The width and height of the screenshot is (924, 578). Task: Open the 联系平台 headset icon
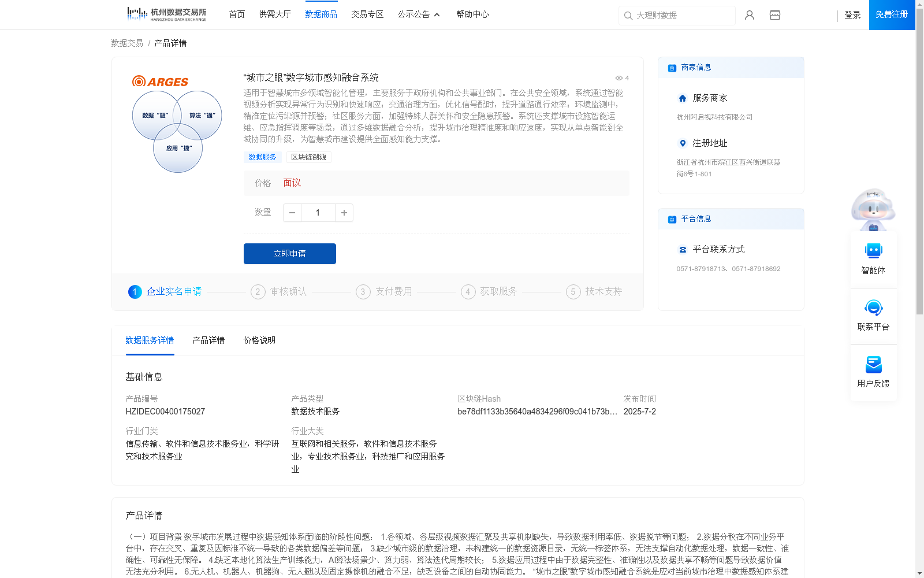873,307
